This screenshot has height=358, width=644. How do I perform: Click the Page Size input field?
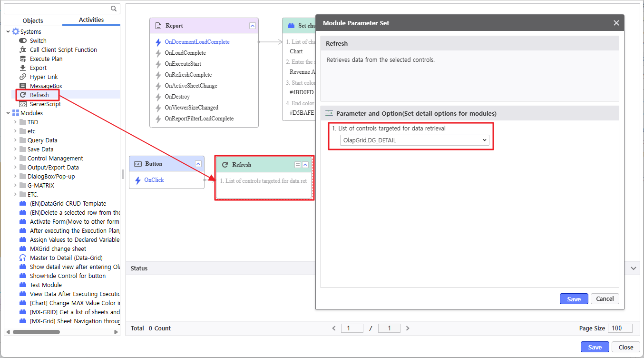coord(620,328)
